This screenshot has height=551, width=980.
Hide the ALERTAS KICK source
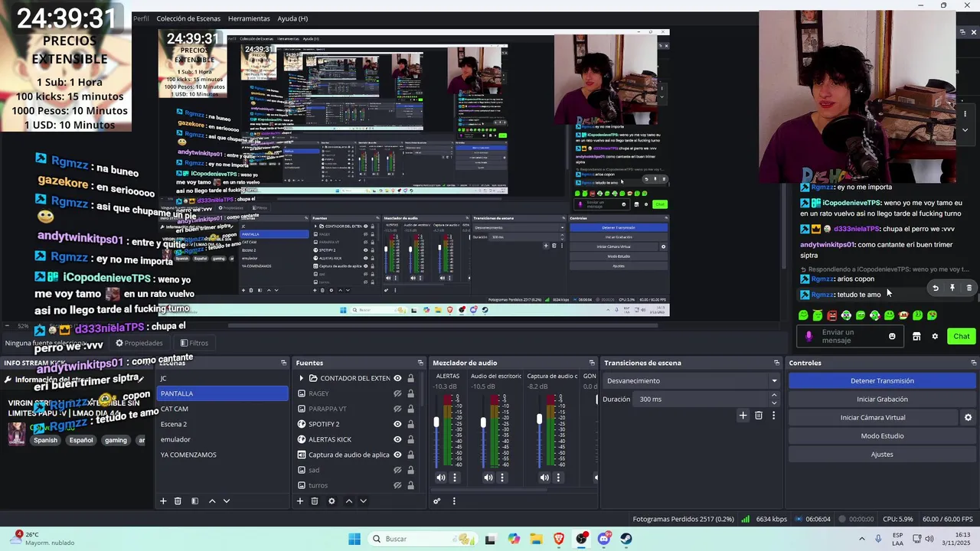[x=397, y=439]
